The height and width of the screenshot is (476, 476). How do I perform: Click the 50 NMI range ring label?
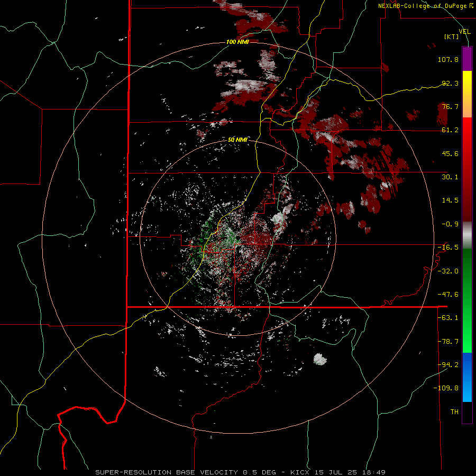(237, 140)
